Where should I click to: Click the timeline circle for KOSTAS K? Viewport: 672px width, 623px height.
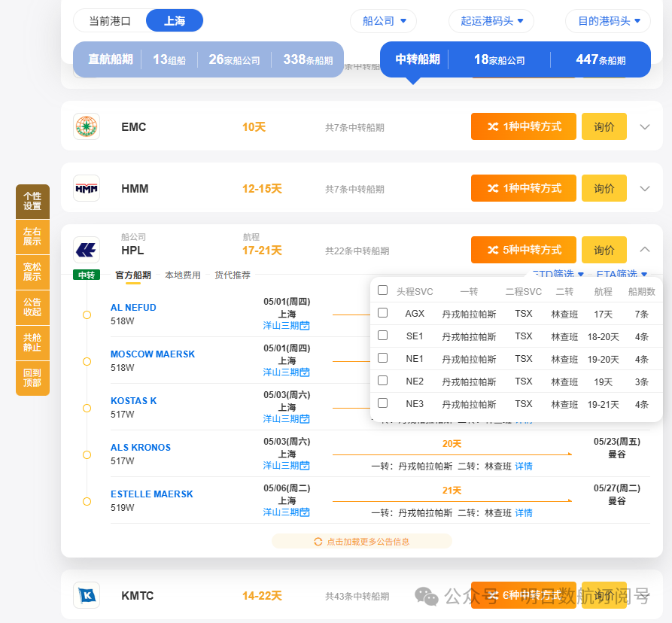tap(87, 409)
